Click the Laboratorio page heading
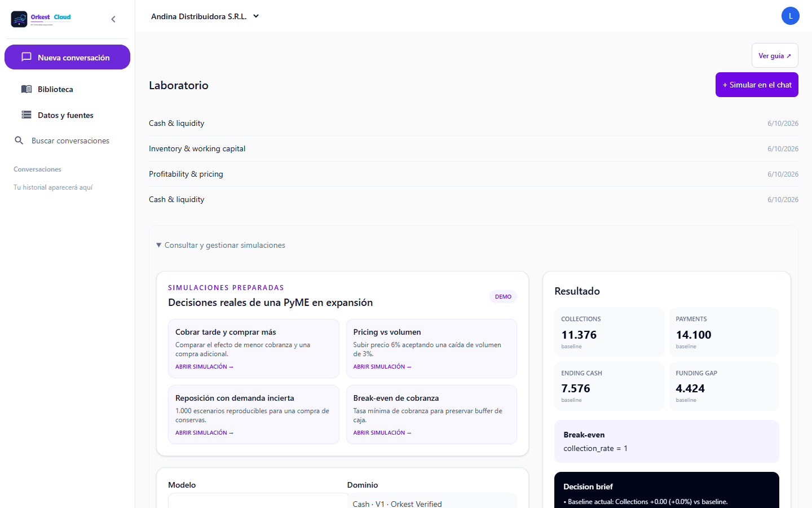This screenshot has width=812, height=508. tap(179, 85)
